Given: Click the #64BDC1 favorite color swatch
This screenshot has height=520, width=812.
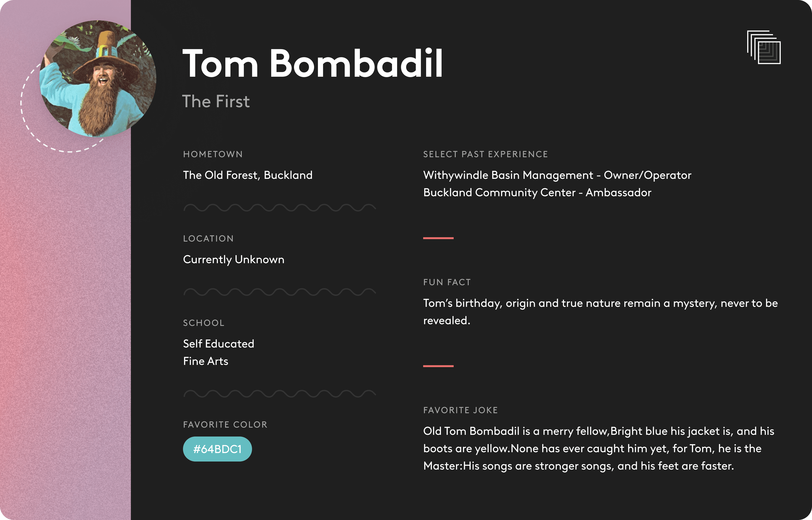Looking at the screenshot, I should pos(217,449).
